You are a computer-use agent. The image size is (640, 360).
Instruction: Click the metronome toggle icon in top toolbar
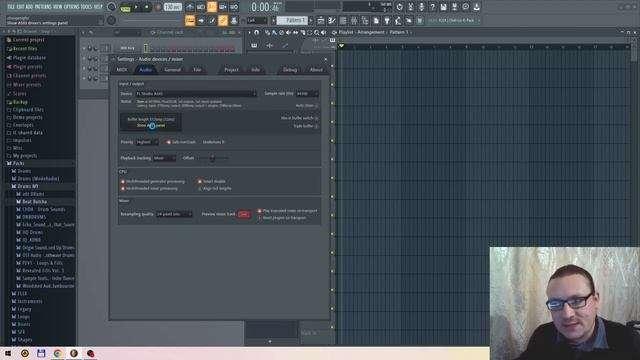coord(190,7)
